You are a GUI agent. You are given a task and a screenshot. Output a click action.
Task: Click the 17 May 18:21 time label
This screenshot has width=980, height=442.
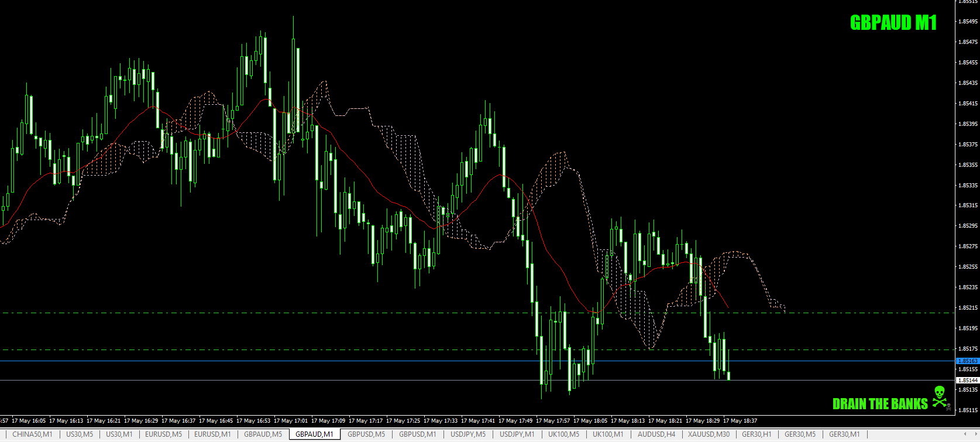point(665,421)
